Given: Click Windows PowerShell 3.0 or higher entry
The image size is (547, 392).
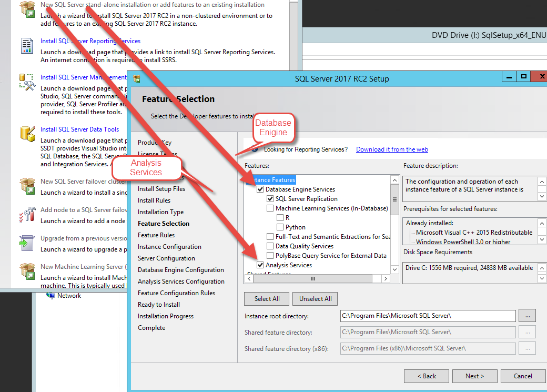Looking at the screenshot, I should point(463,242).
